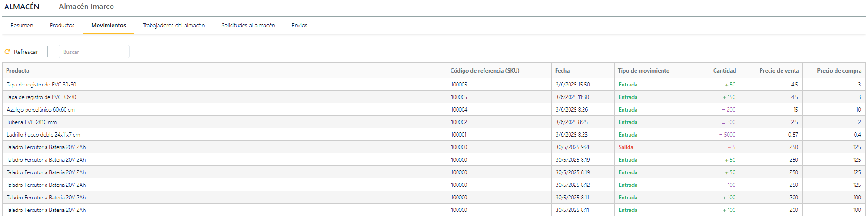The image size is (868, 218).
Task: Open Trabajadores del almacén tab
Action: 173,26
